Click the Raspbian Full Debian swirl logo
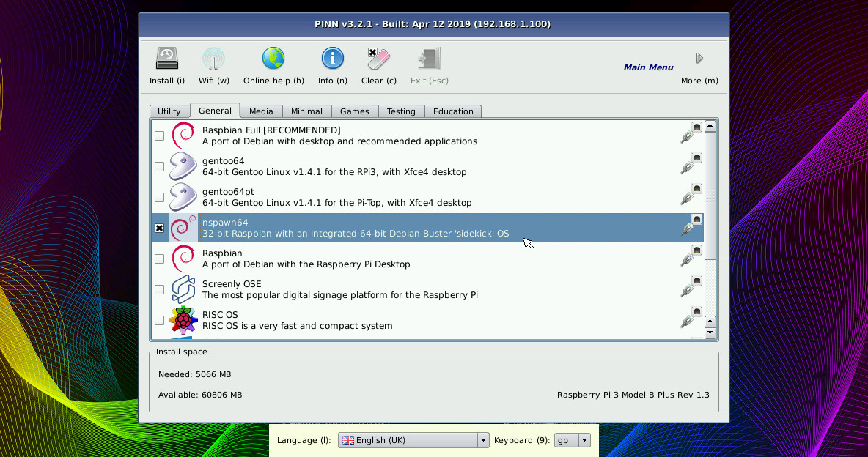This screenshot has width=868, height=457. click(x=183, y=135)
